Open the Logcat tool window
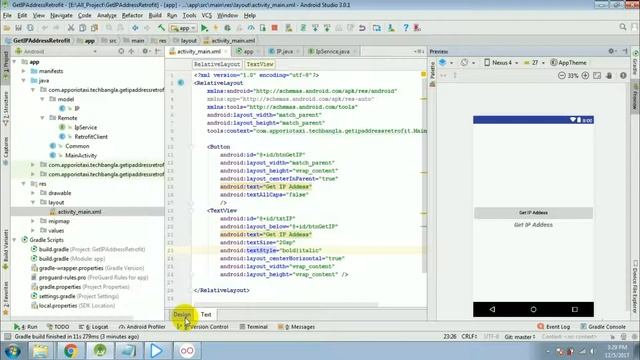Viewport: 640px width, 360px height. click(93, 327)
